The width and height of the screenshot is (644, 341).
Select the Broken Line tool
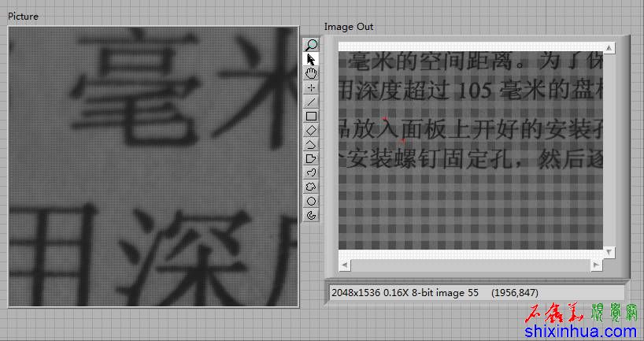(312, 144)
